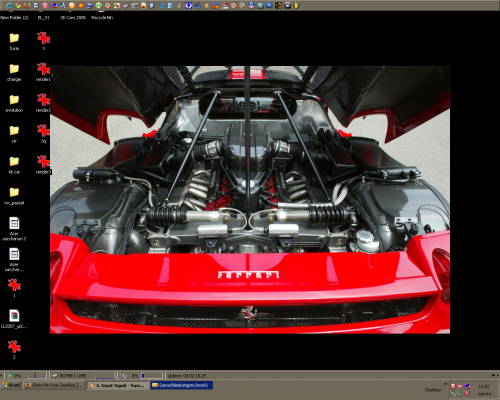Open the red image icon labeled render1
The width and height of the screenshot is (500, 400).
click(x=43, y=69)
